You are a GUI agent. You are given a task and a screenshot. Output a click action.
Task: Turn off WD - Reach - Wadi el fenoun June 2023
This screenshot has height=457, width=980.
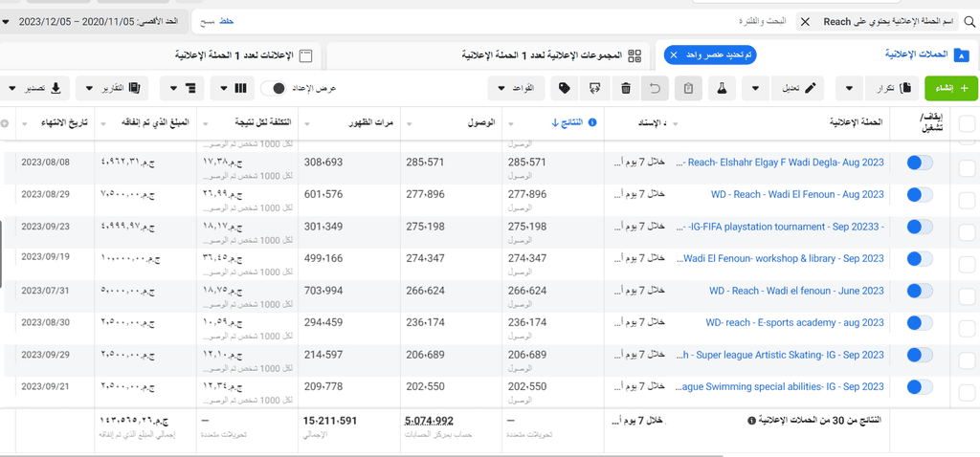(x=920, y=291)
